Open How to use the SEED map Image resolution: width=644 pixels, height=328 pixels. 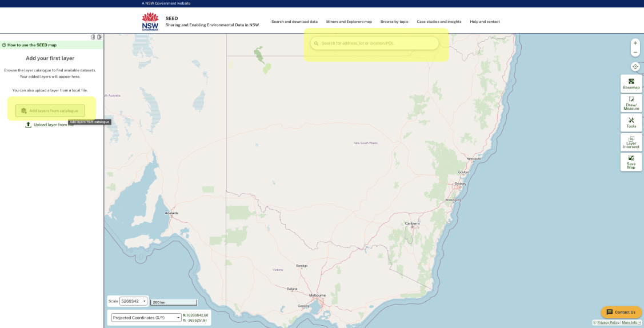(x=32, y=45)
